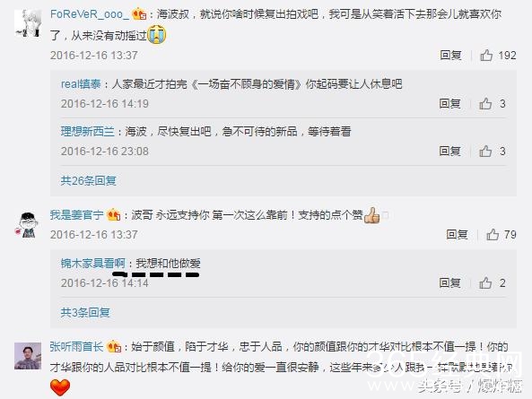Like FoReVeR_ooo_'s comment with 192 likes
The width and height of the screenshot is (532, 399).
point(486,55)
